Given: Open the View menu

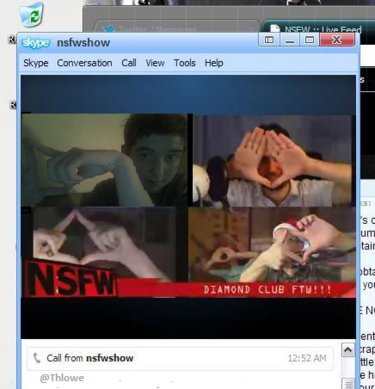Looking at the screenshot, I should click(x=155, y=63).
